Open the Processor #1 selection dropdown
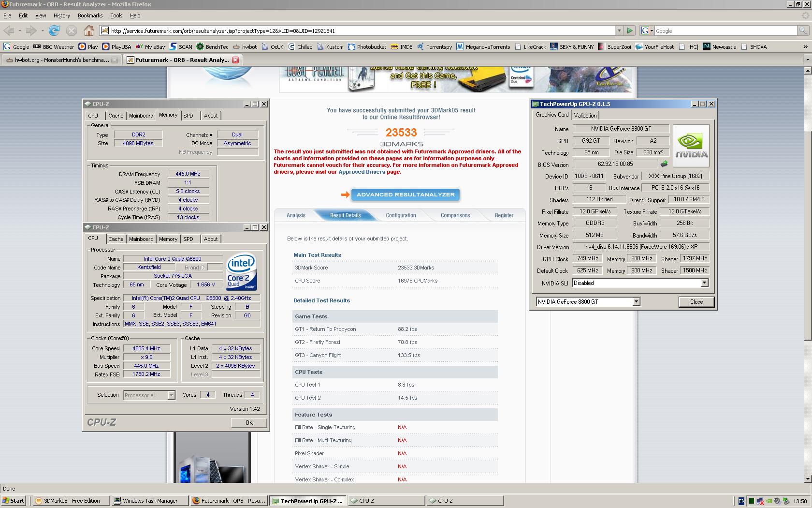 [x=171, y=395]
